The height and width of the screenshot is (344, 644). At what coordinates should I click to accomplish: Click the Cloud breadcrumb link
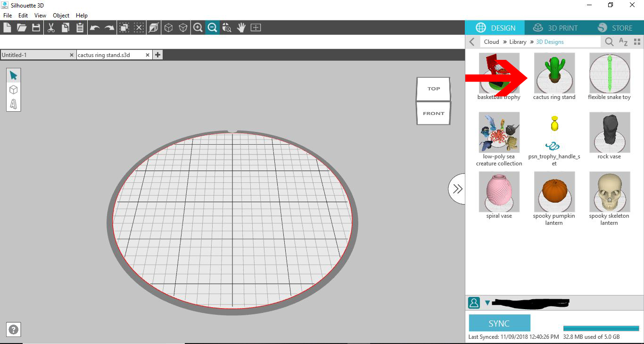(x=491, y=42)
